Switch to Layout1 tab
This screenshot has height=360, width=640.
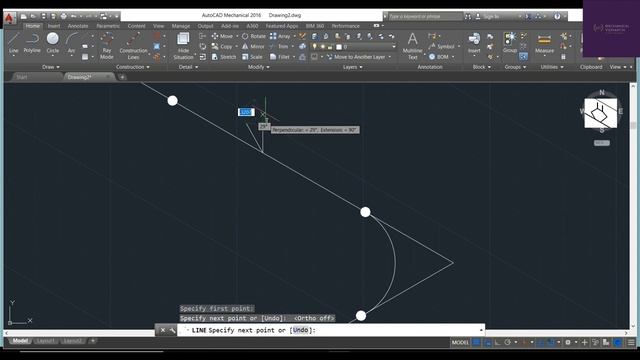tap(45, 341)
